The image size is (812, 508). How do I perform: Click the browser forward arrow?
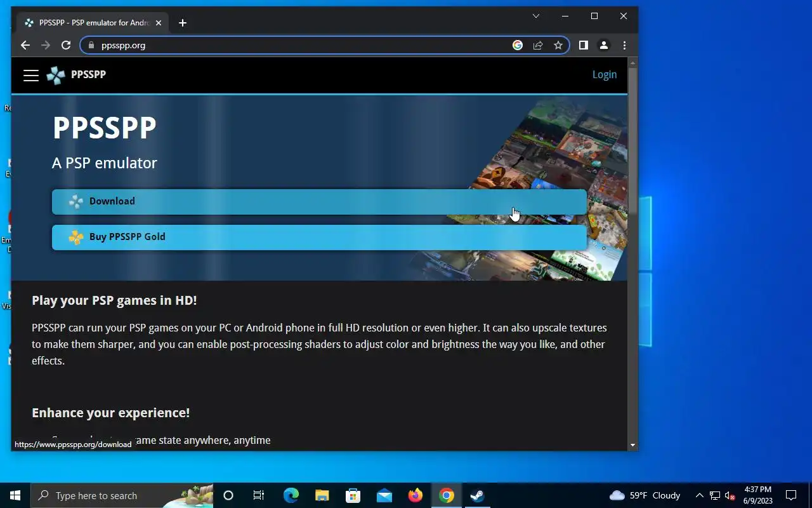pos(46,45)
